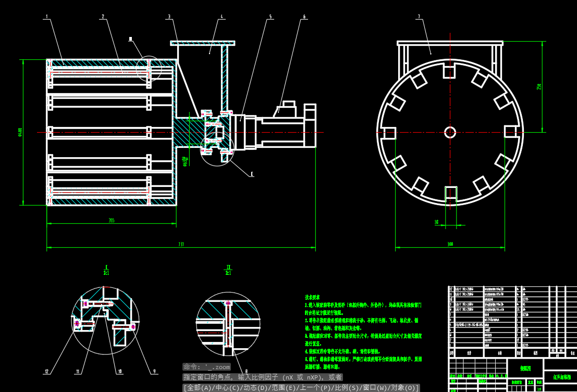Select the 355 dimension text

[x=112, y=220]
